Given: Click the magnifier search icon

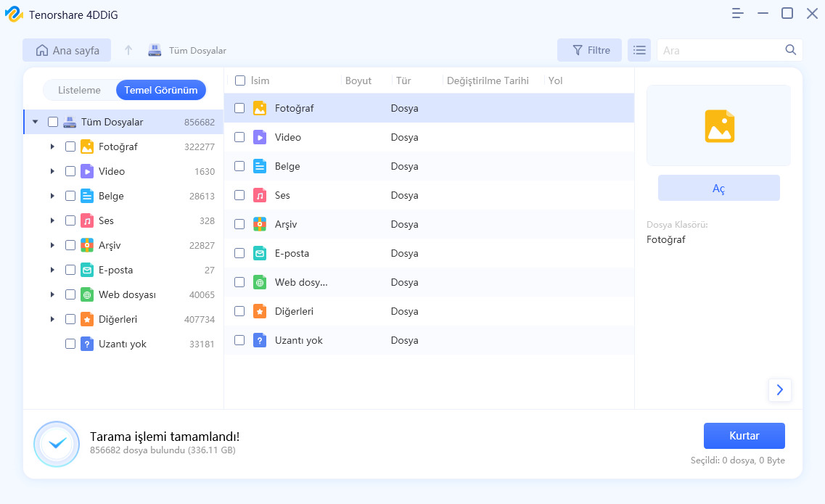Looking at the screenshot, I should 790,49.
